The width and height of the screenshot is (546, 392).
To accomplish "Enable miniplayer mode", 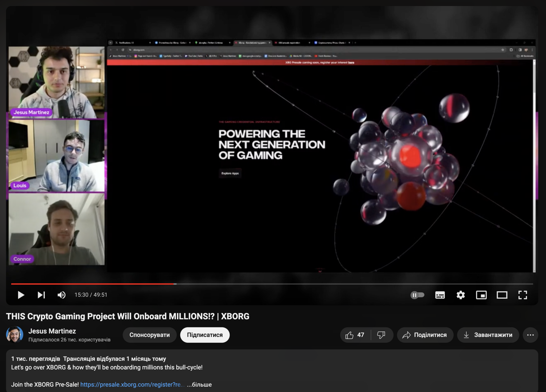I will [x=481, y=295].
